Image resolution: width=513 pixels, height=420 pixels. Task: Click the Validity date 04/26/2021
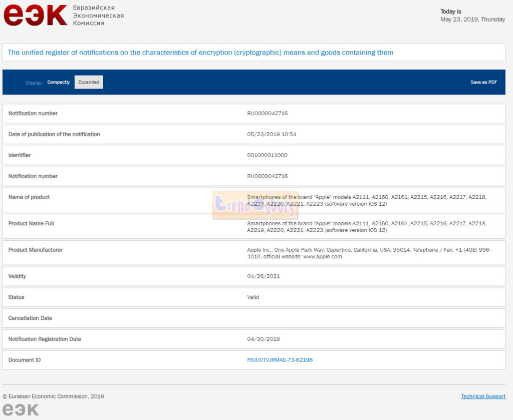pos(263,276)
